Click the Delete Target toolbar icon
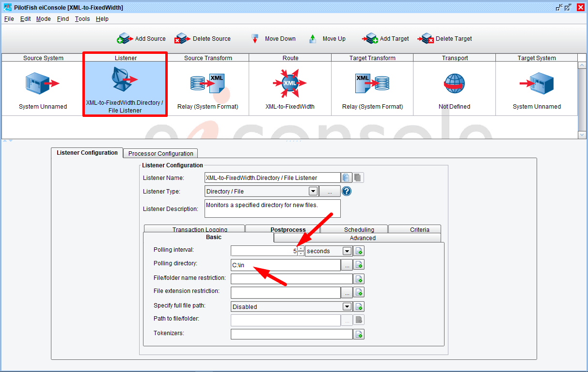The width and height of the screenshot is (588, 372). point(426,39)
